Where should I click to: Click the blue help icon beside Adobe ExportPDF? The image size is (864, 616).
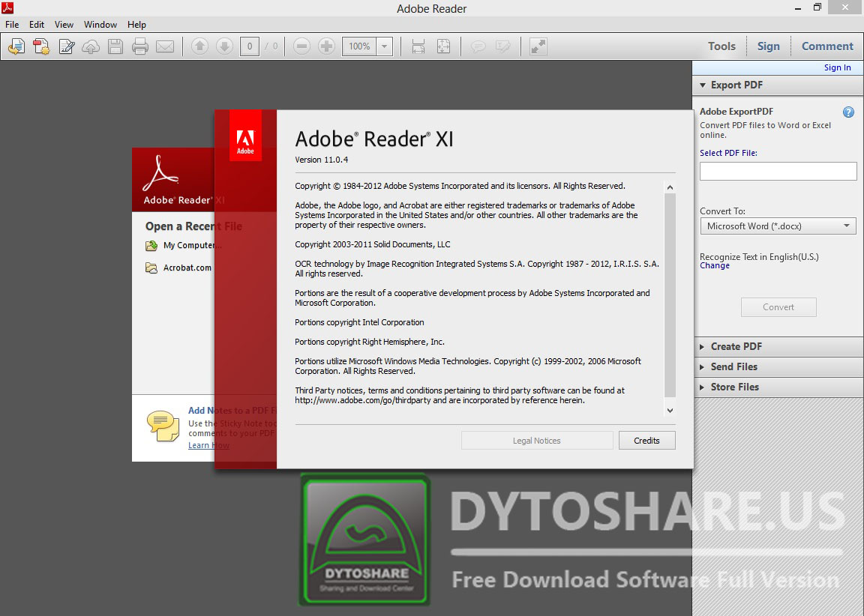click(x=848, y=112)
